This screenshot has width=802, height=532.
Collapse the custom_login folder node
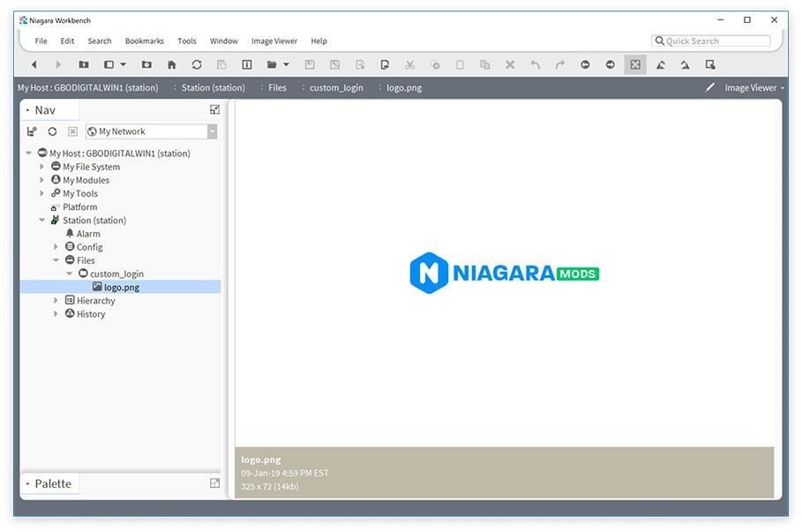70,273
